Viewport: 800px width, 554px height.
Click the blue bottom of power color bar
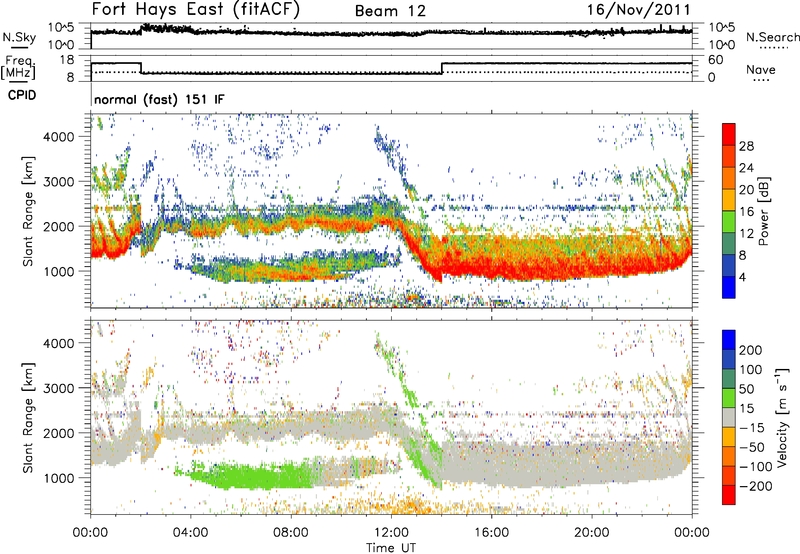tap(729, 287)
